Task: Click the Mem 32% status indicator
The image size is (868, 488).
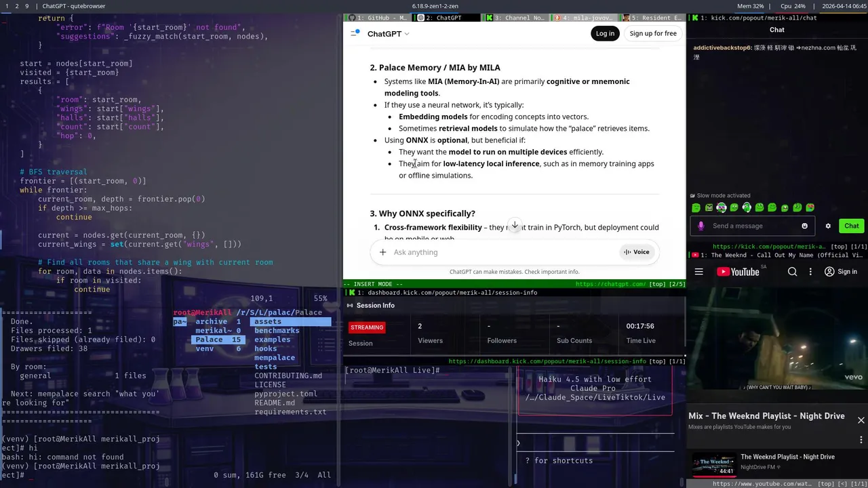Action: (750, 5)
